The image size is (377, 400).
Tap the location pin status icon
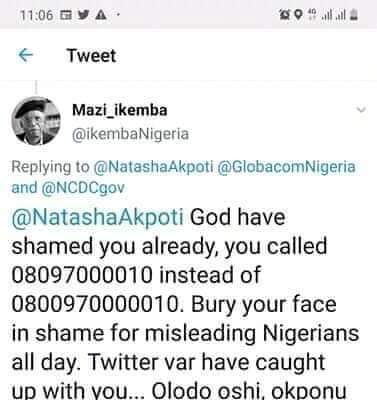point(299,15)
